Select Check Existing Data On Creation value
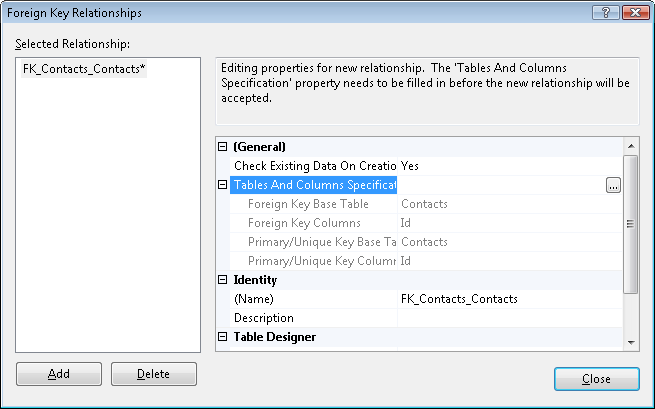 click(508, 165)
